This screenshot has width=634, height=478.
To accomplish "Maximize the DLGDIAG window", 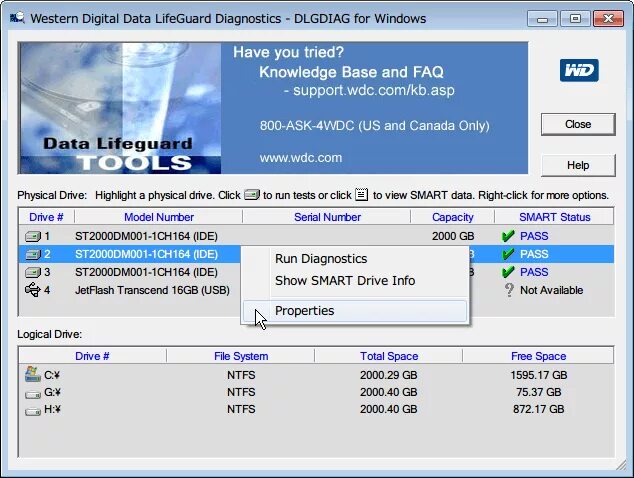I will click(575, 19).
